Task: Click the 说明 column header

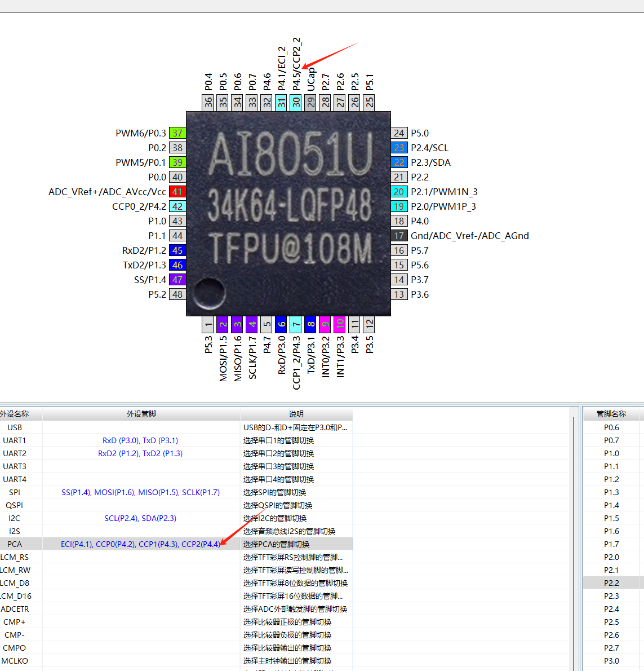Action: point(296,414)
